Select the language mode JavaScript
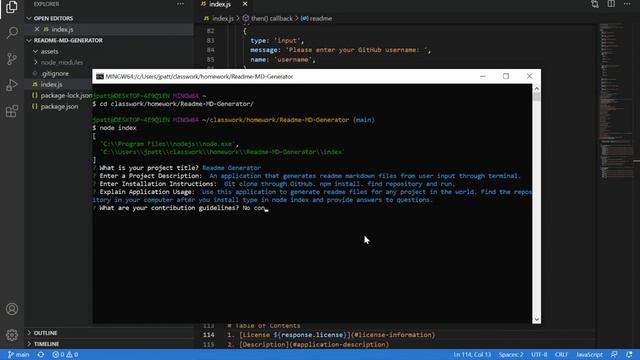Screen dimensions: 640x360 (x=589, y=354)
